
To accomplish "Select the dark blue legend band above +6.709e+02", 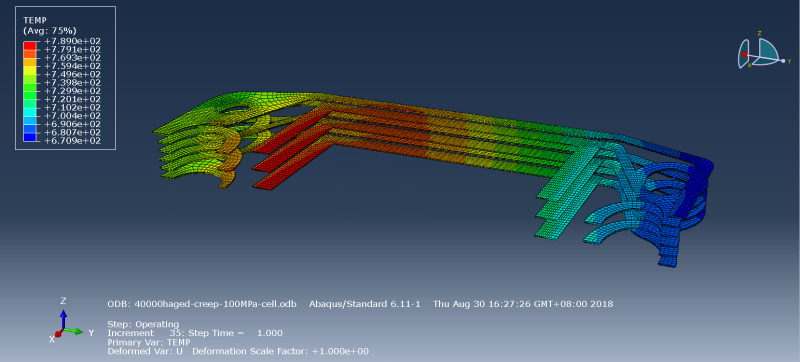I will [x=30, y=136].
